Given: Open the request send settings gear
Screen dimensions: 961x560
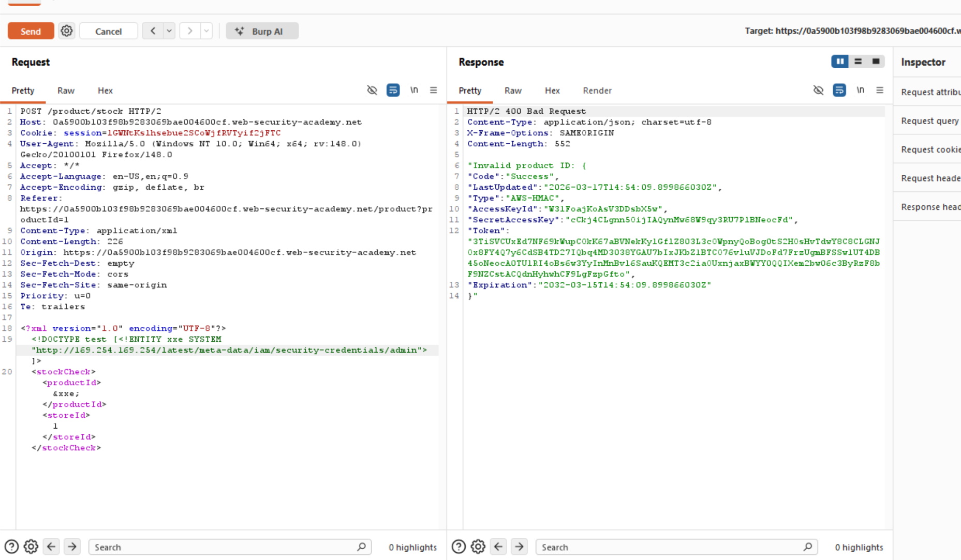Looking at the screenshot, I should click(67, 31).
